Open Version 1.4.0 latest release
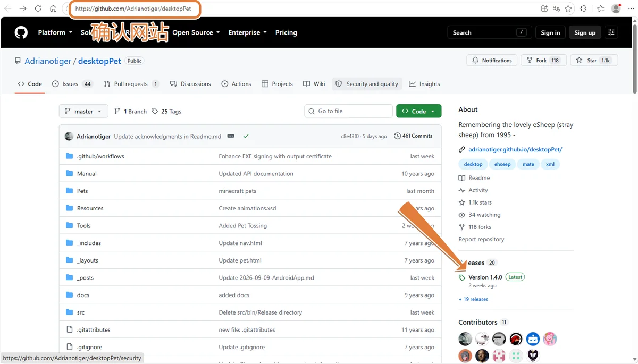The height and width of the screenshot is (364, 638). 485,277
